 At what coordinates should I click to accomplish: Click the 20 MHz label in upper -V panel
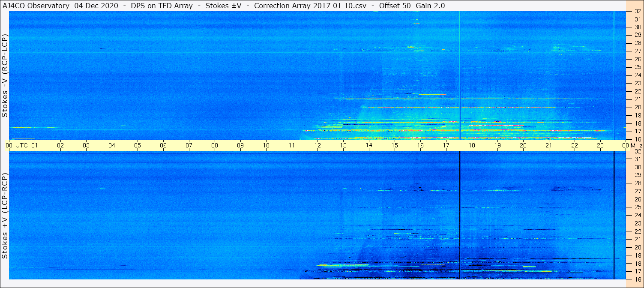tap(637, 107)
